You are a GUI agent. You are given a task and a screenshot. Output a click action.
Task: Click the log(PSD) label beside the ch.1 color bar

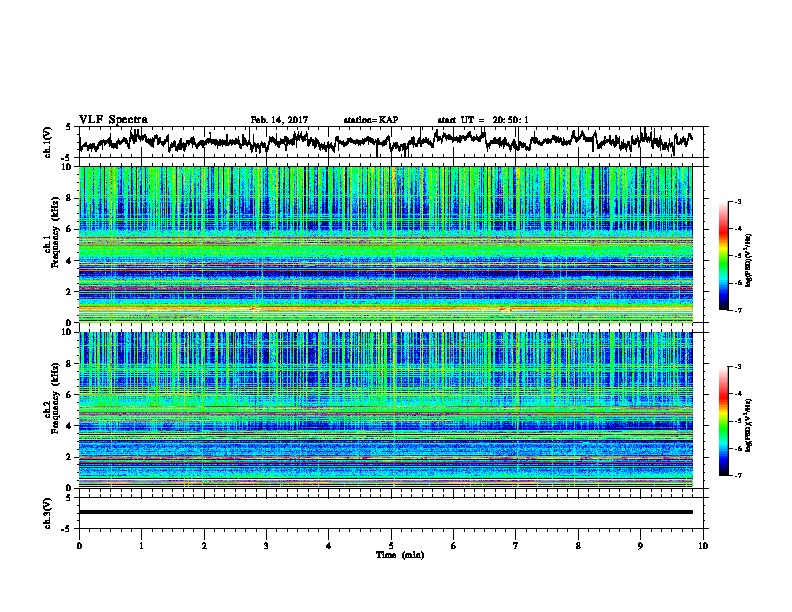(749, 260)
